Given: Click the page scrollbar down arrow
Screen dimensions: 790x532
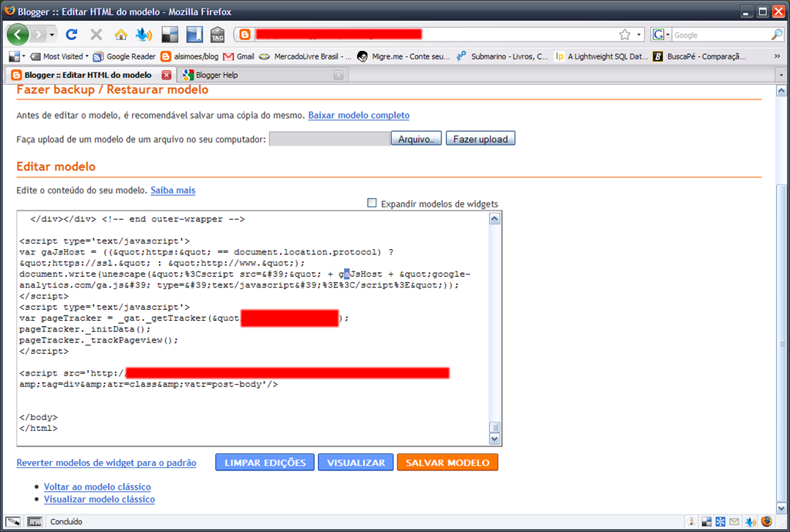Looking at the screenshot, I should click(x=781, y=508).
